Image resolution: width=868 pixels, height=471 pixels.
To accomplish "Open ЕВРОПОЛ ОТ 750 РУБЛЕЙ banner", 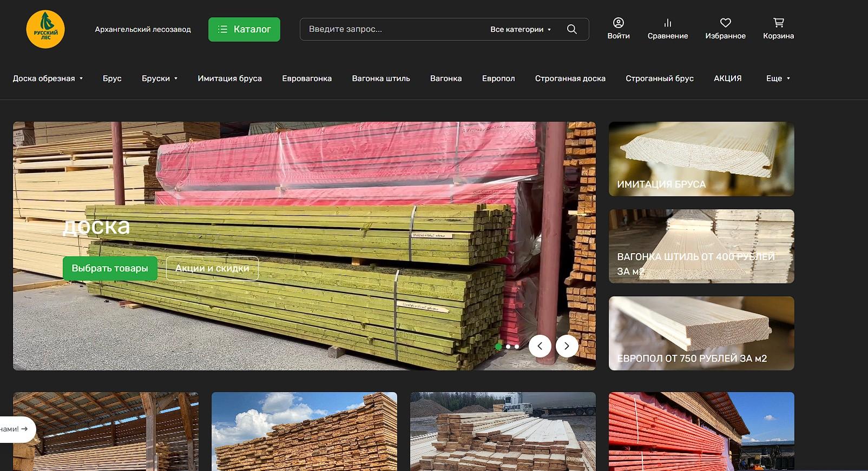I will coord(701,333).
